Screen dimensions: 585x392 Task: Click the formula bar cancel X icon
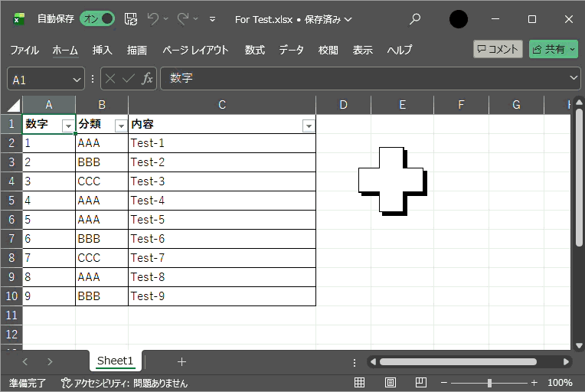point(110,79)
